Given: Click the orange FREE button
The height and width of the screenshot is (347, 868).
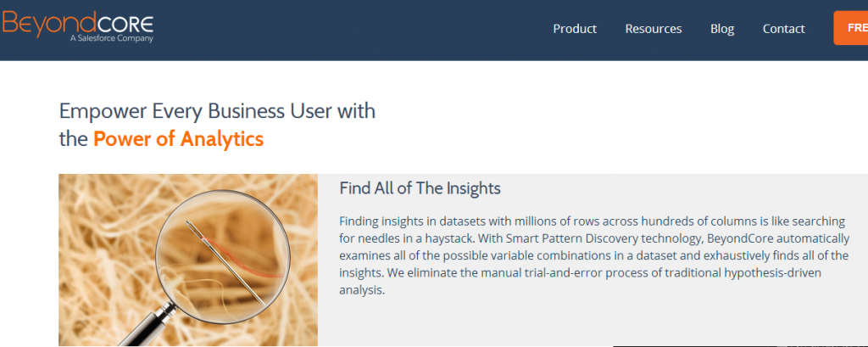Looking at the screenshot, I should (851, 28).
